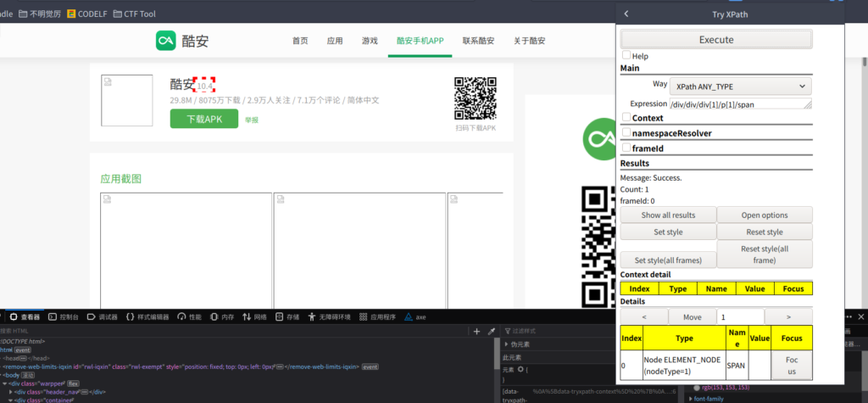This screenshot has width=868, height=403.
Task: Collapse the div class="warpper" node
Action: (4, 383)
